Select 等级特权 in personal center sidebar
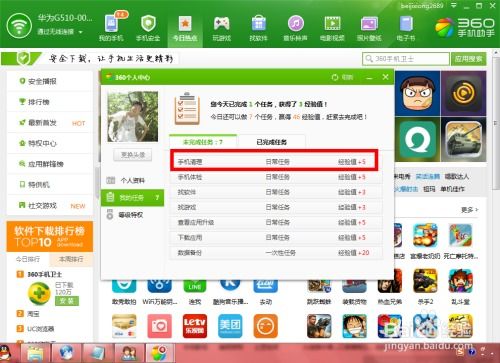This screenshot has height=363, width=500. (x=132, y=215)
